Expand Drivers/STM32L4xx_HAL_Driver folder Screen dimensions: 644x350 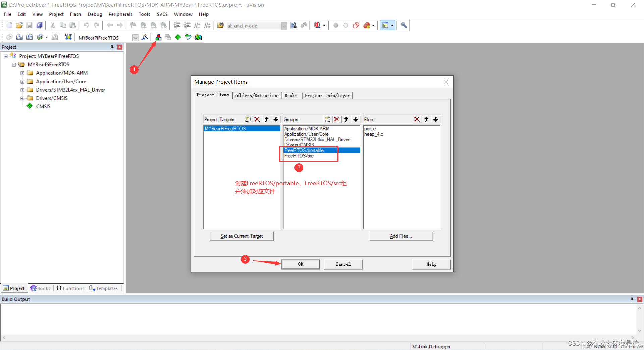(x=22, y=90)
